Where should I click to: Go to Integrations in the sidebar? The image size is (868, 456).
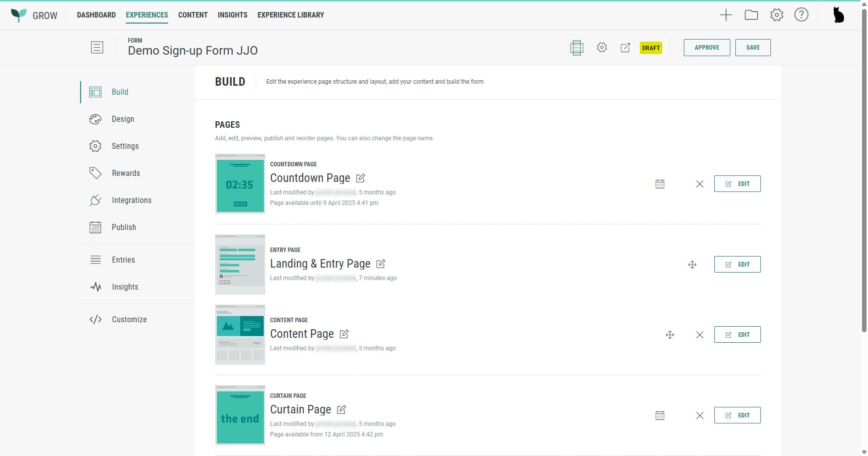tap(131, 200)
